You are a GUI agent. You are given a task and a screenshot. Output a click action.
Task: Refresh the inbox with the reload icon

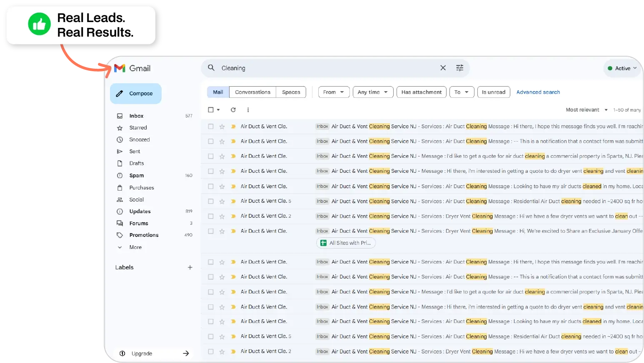point(233,109)
